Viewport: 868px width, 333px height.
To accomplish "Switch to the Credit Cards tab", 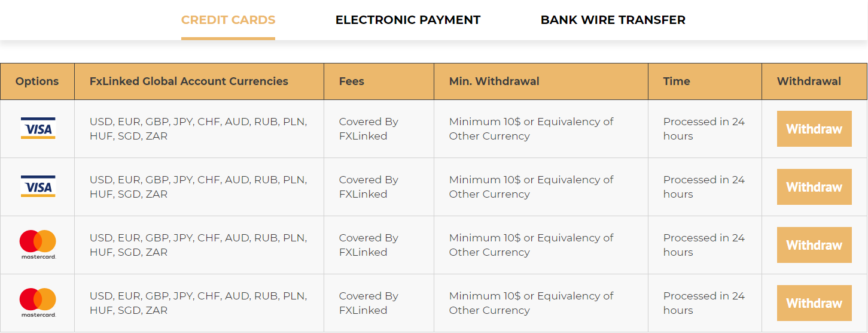I will coord(228,20).
